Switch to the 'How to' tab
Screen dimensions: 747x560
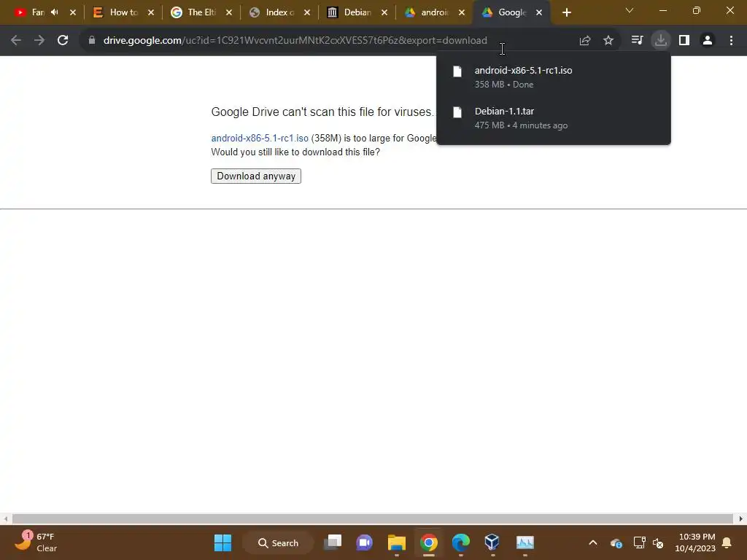point(123,12)
